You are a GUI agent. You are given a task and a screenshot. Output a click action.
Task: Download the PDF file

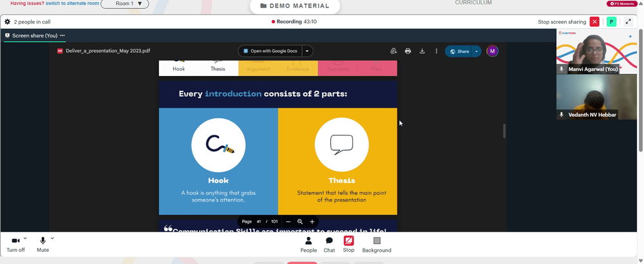pyautogui.click(x=422, y=52)
